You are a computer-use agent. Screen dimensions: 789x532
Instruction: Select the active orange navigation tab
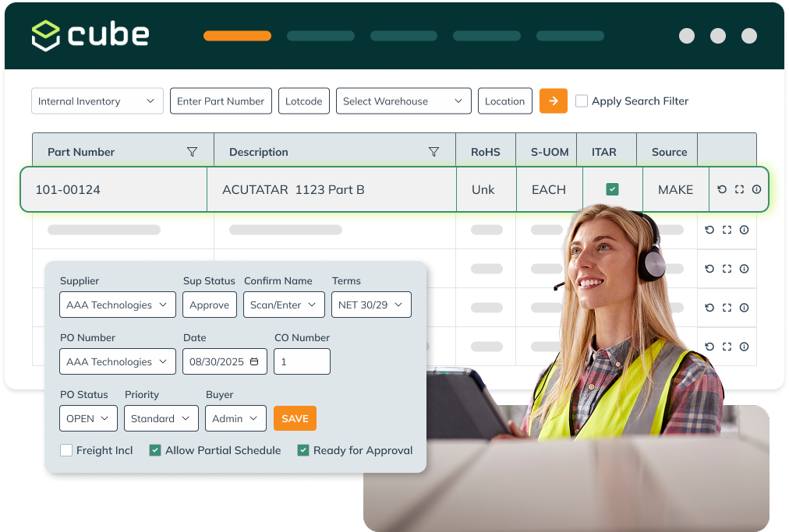click(237, 36)
